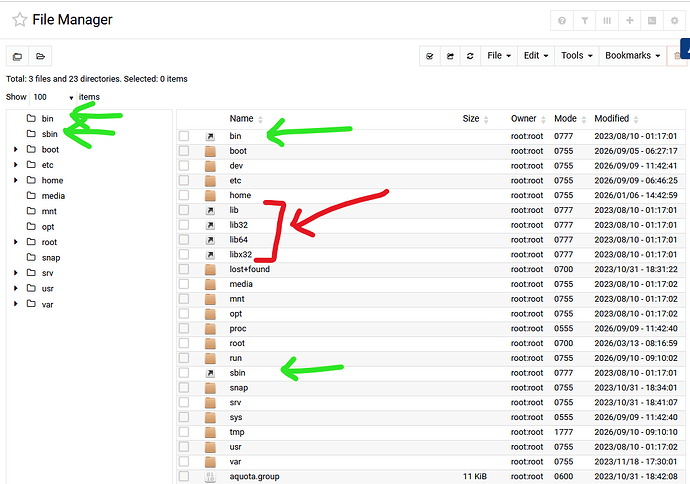The height and width of the screenshot is (484, 690).
Task: Select mnt in the folder tree
Action: tap(49, 211)
